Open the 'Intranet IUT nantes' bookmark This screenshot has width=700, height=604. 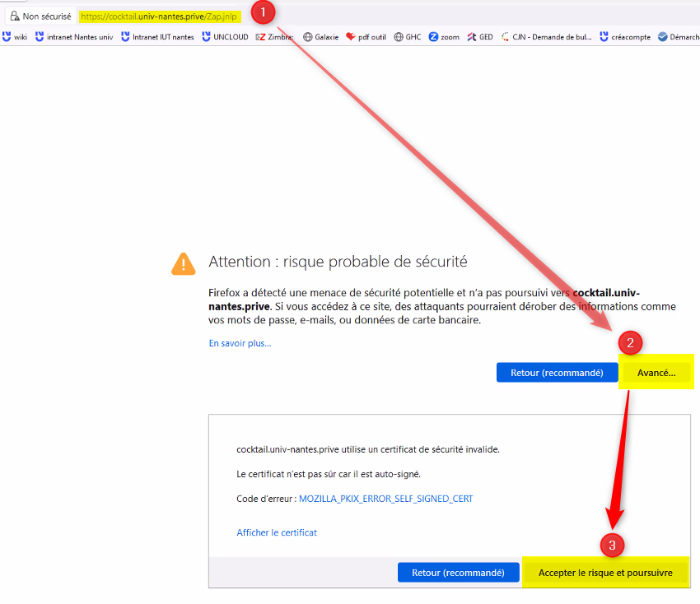[x=157, y=36]
